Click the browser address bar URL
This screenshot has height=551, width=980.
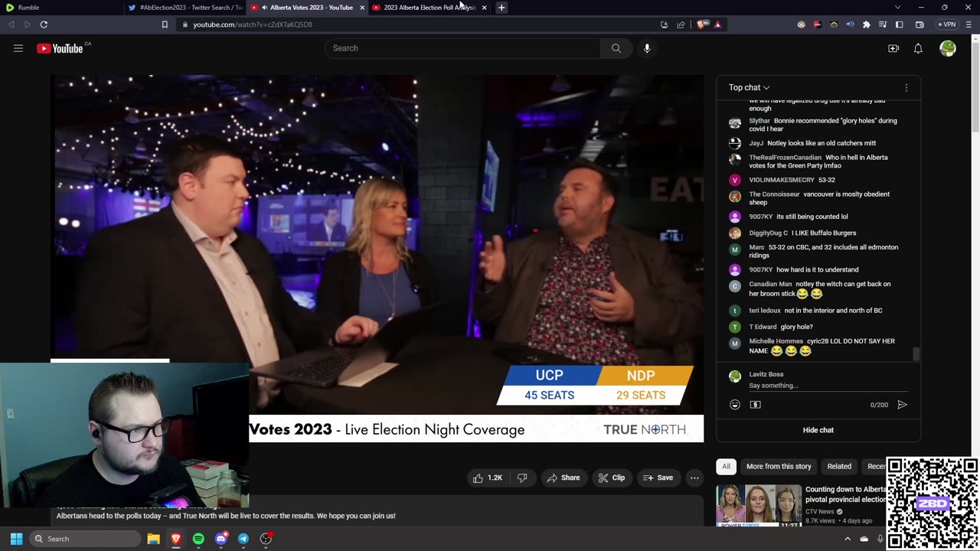coord(253,24)
